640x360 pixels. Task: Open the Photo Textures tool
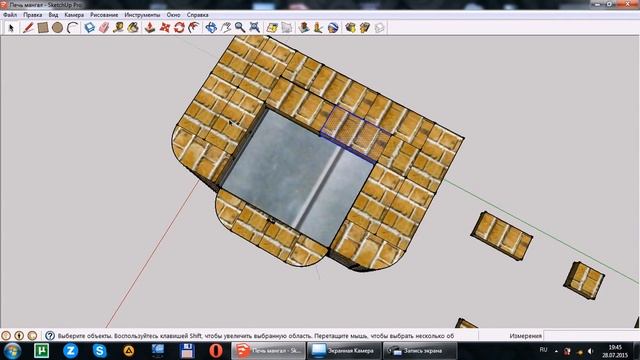[x=318, y=28]
